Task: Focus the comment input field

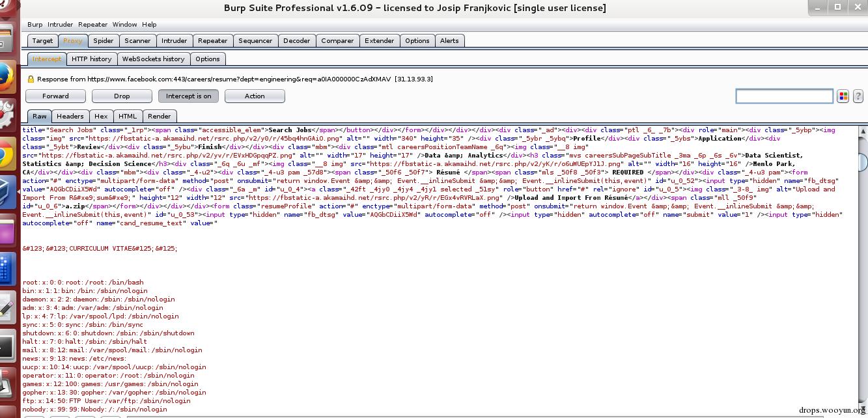Action: coord(784,96)
